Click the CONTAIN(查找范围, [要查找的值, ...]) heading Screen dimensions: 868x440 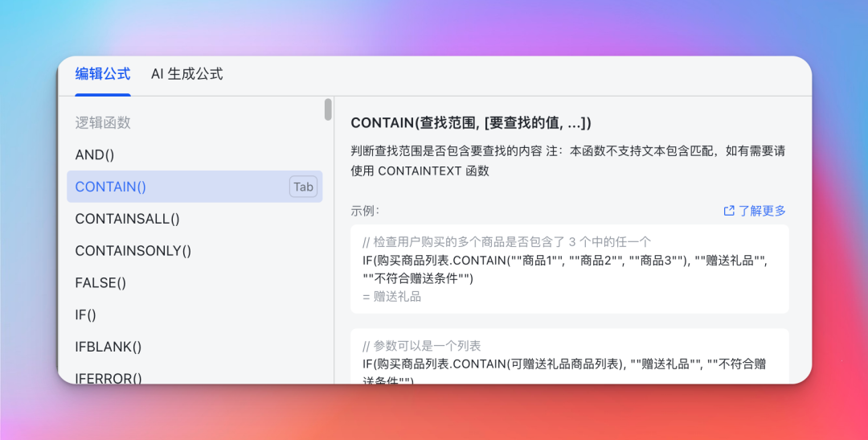(471, 123)
